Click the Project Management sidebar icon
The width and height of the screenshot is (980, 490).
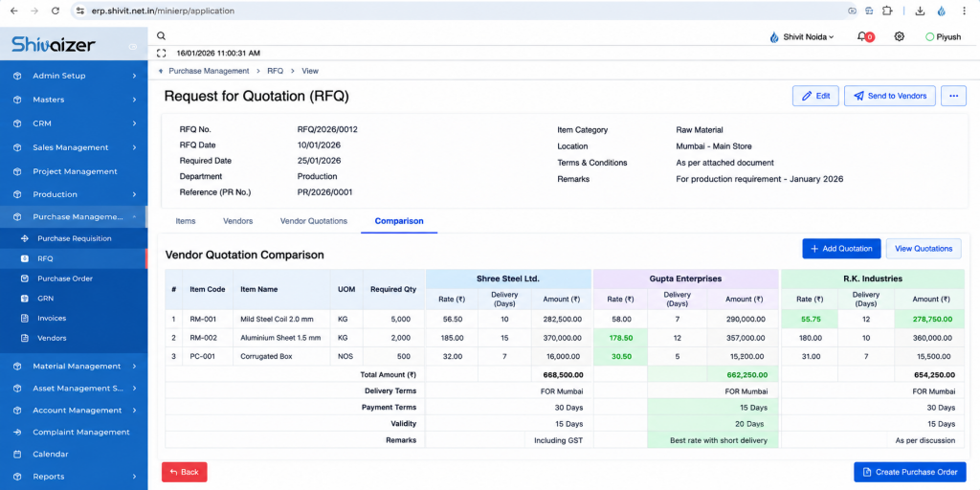point(17,171)
